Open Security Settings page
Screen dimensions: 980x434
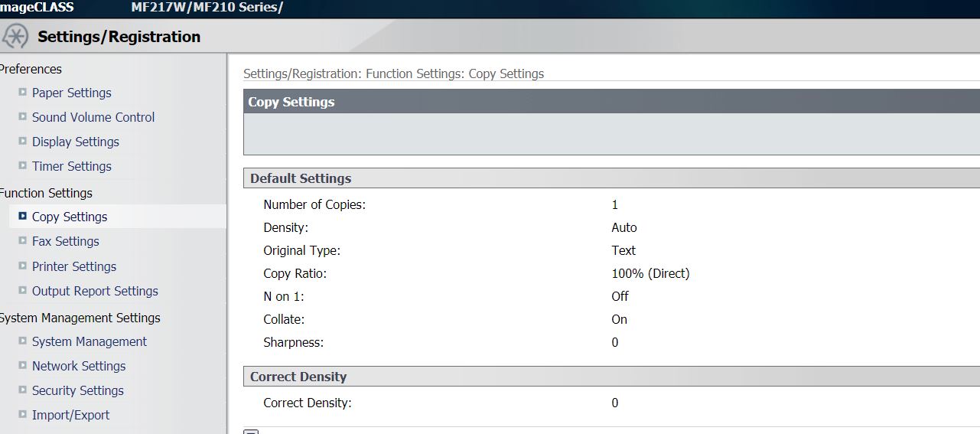coord(77,390)
